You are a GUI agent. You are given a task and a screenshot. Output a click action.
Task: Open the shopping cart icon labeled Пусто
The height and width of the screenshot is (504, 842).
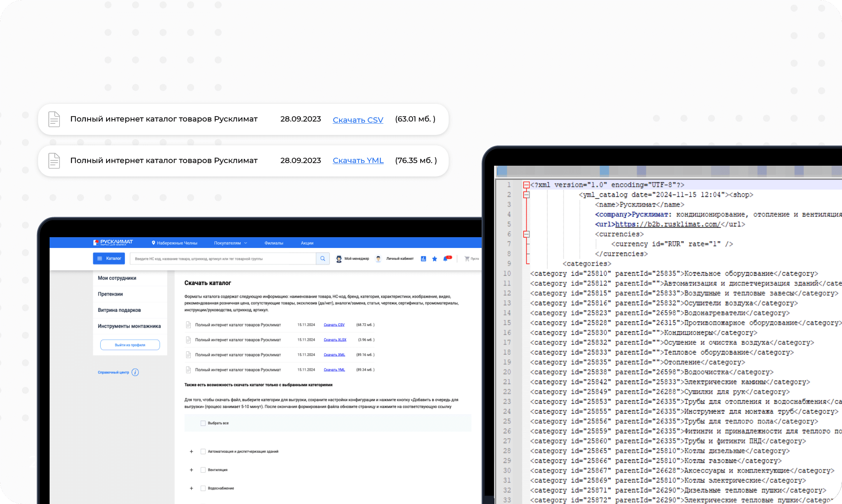click(467, 259)
